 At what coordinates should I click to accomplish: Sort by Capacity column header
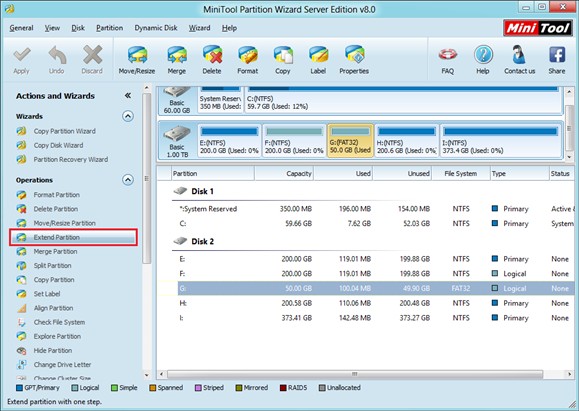[284, 174]
